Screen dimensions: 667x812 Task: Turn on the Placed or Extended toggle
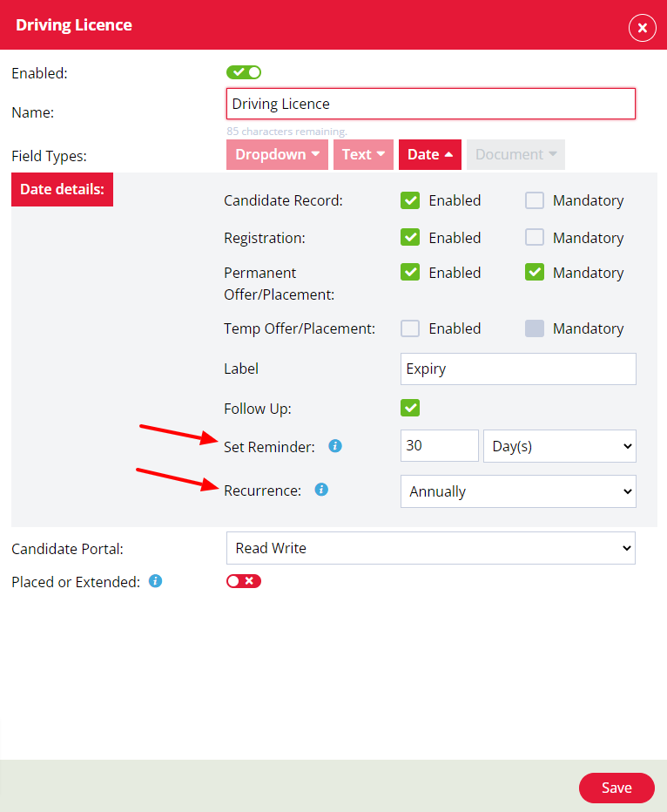[x=244, y=581]
